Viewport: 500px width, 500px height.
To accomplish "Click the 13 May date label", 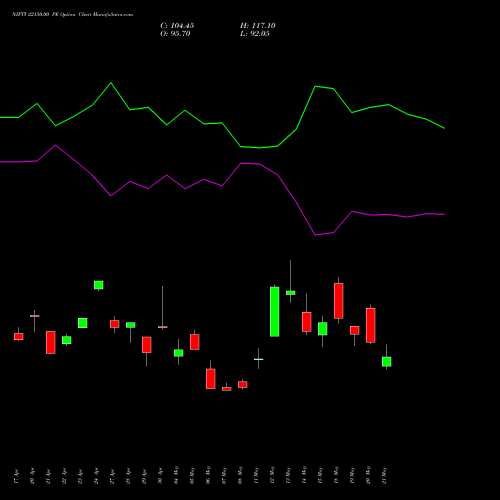I will pyautogui.click(x=288, y=475).
